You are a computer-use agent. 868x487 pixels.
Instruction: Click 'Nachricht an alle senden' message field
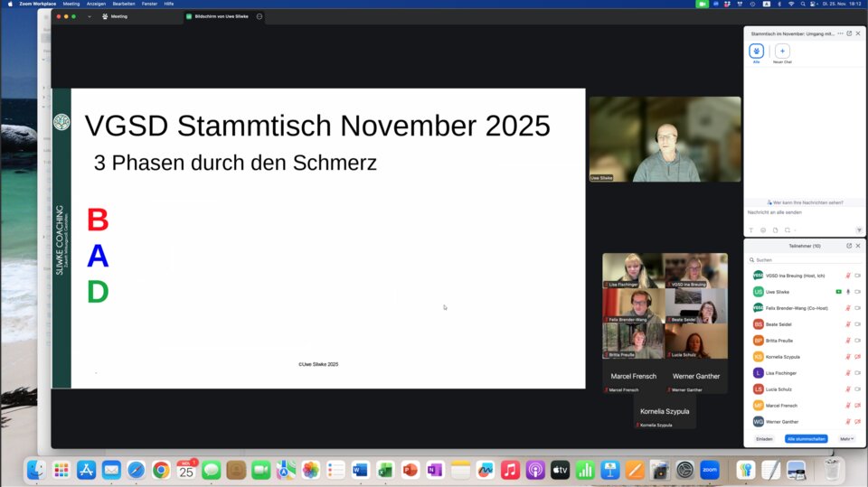point(805,212)
